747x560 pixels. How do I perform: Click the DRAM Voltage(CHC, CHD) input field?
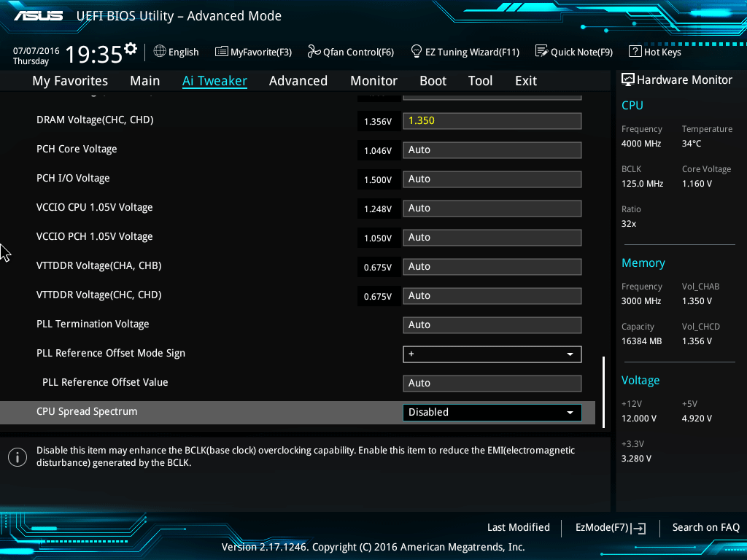pyautogui.click(x=492, y=121)
